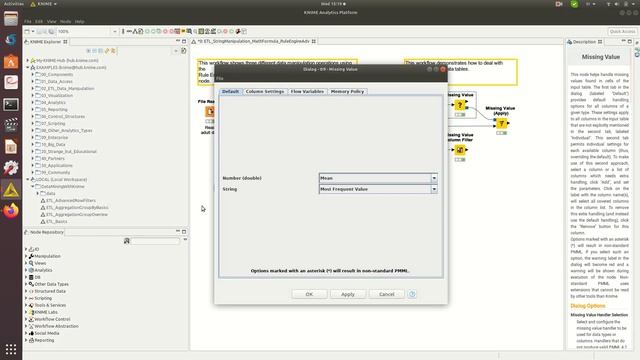Click the Apply button
This screenshot has width=640, height=360.
coord(348,294)
